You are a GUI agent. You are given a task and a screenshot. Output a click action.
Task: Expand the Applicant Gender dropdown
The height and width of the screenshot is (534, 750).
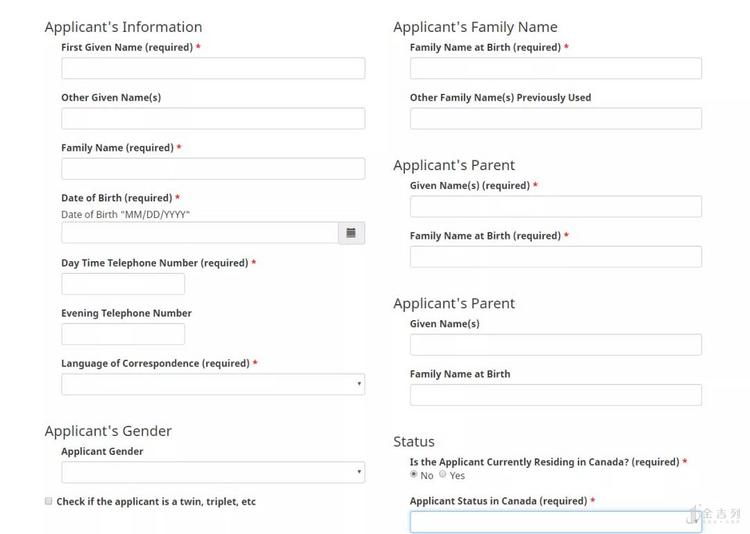pos(212,472)
